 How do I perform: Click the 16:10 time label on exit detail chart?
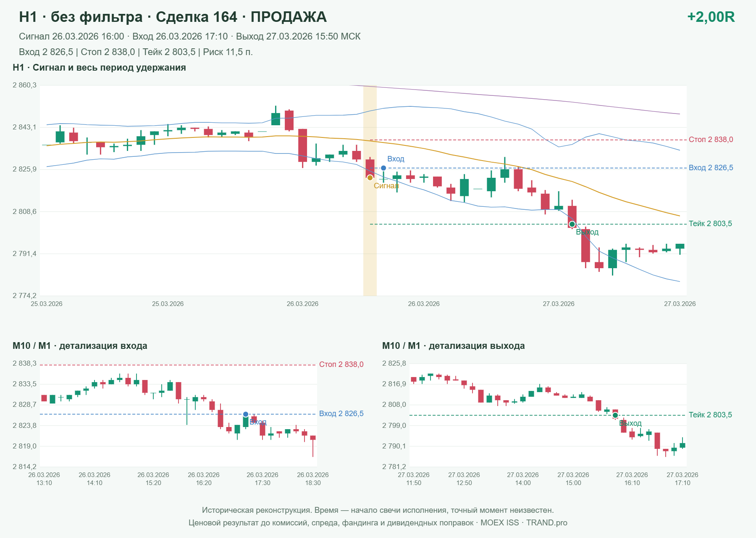pyautogui.click(x=632, y=483)
